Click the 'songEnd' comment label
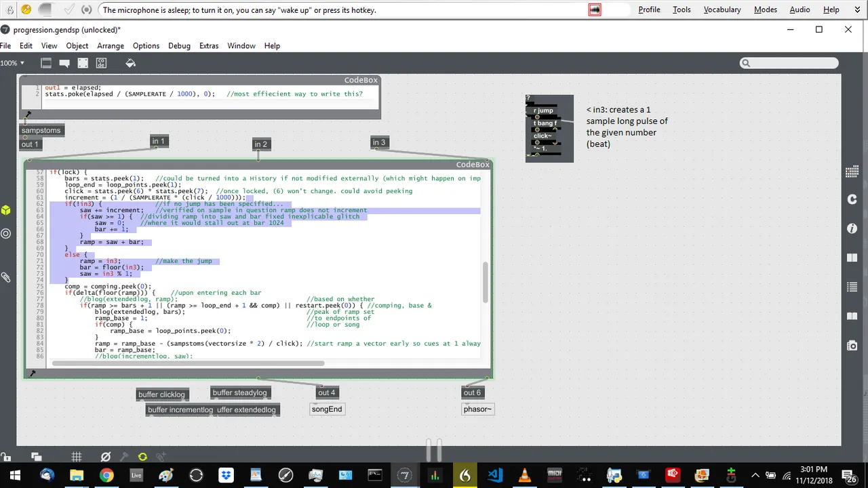This screenshot has height=488, width=868. click(x=327, y=409)
